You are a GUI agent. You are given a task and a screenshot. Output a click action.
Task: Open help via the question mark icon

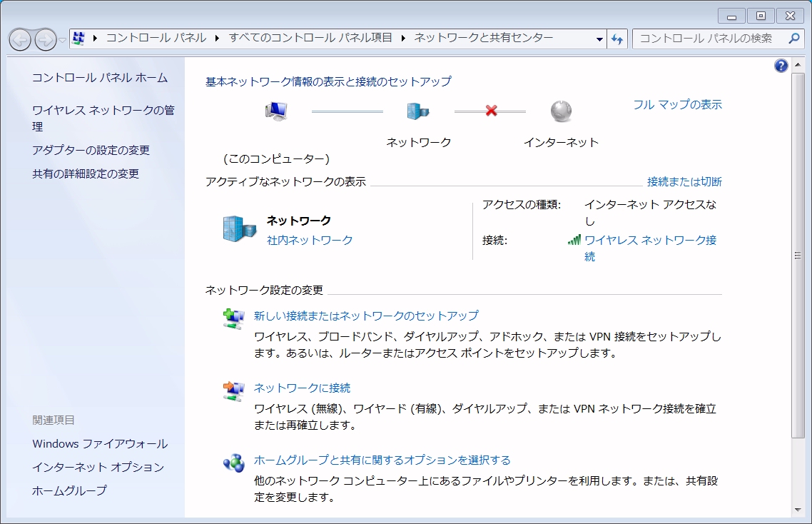[x=781, y=66]
